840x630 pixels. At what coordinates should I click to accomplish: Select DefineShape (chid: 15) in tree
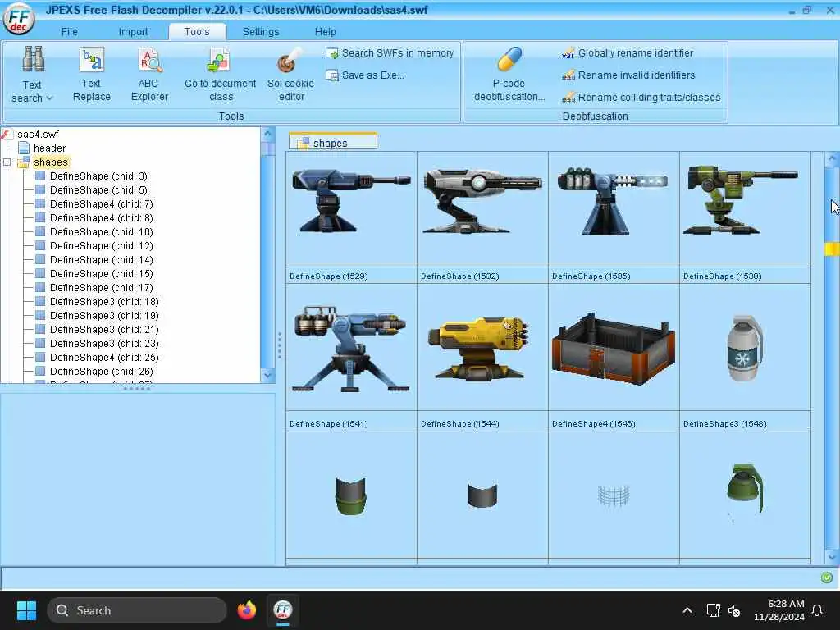coord(101,273)
